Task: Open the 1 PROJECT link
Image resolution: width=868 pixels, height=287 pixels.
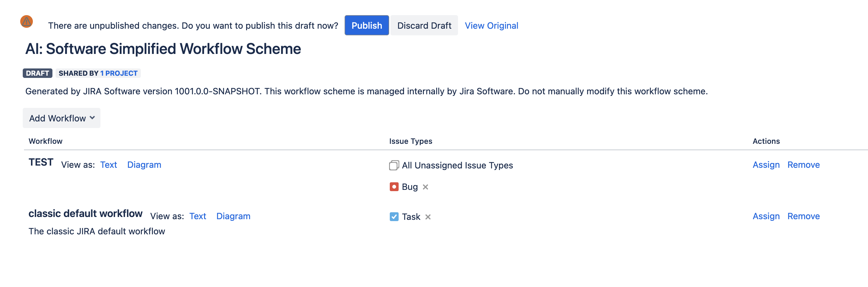Action: 118,73
